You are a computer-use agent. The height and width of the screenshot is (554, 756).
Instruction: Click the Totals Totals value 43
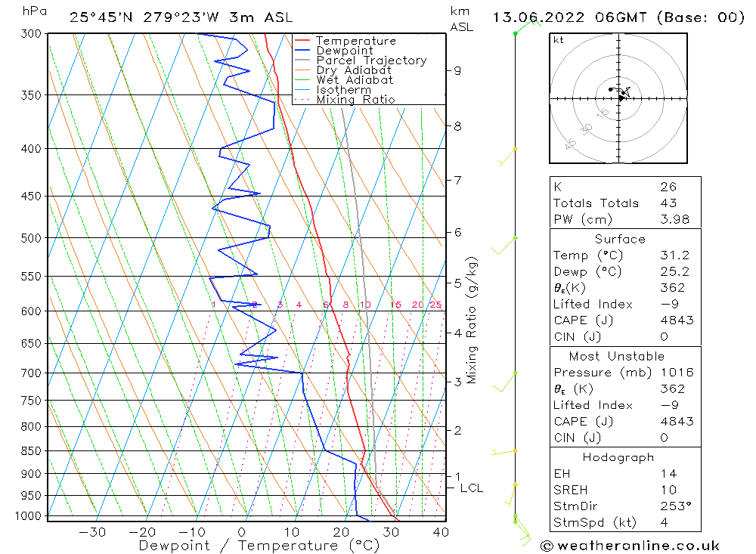pyautogui.click(x=668, y=203)
